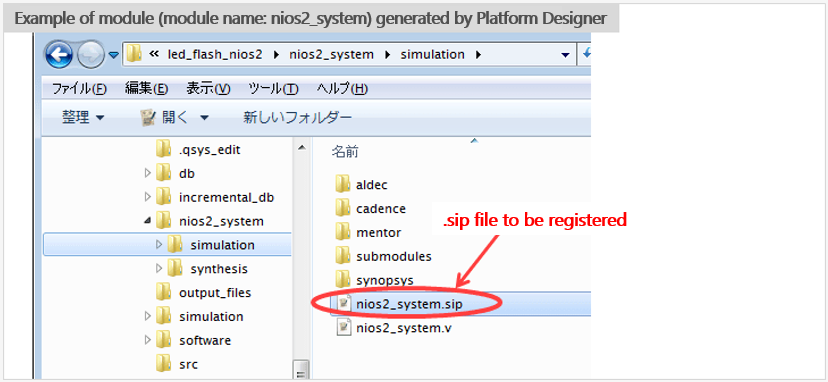Expand the synthesis tree node
The height and width of the screenshot is (382, 828).
[159, 268]
